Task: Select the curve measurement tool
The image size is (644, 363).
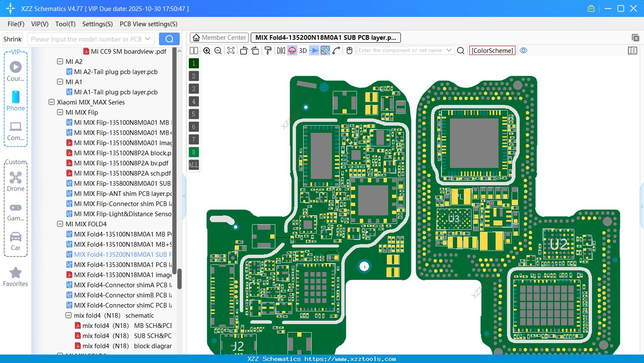Action: [337, 50]
